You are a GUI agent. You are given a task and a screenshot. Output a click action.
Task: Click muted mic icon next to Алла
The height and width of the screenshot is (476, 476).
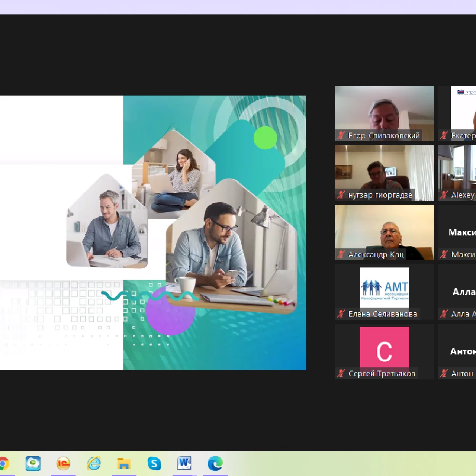click(x=444, y=314)
